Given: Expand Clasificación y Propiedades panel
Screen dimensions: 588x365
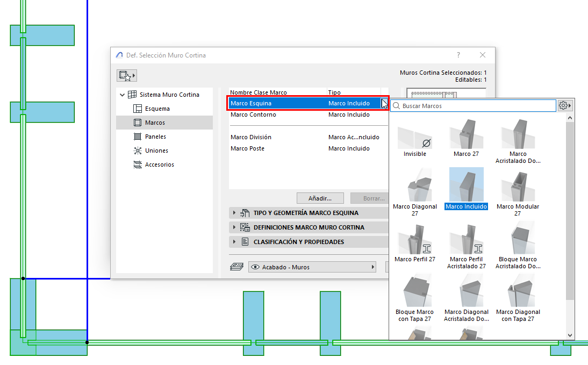Looking at the screenshot, I should [309, 242].
